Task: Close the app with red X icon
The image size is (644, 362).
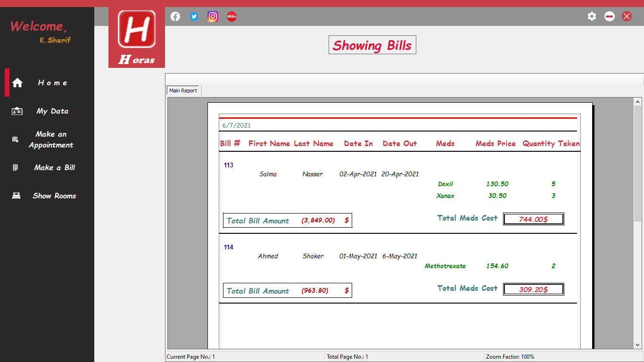Action: click(627, 16)
